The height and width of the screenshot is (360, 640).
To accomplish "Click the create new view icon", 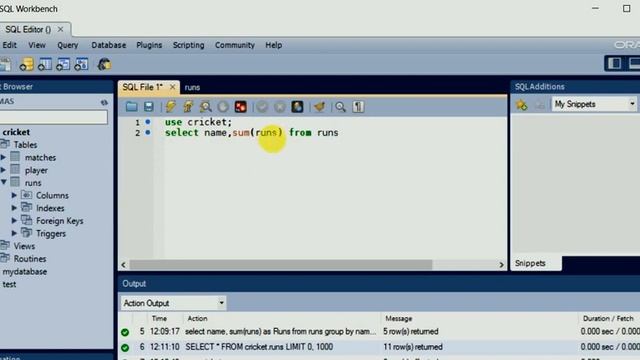I will (x=63, y=64).
